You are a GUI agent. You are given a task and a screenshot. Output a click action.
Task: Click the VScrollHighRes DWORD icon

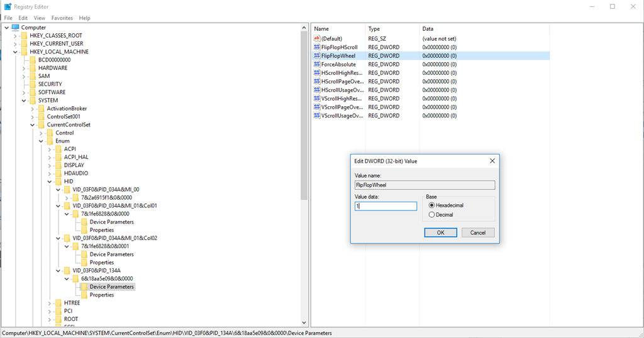317,99
